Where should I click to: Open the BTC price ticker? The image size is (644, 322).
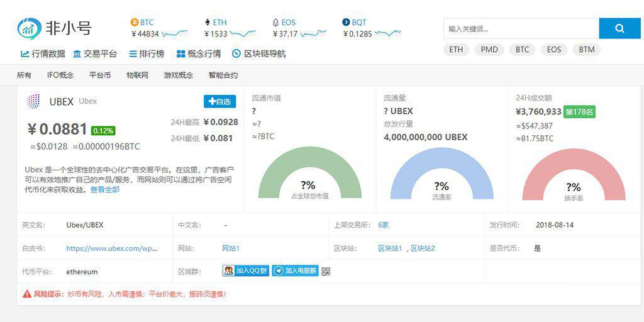click(x=159, y=28)
